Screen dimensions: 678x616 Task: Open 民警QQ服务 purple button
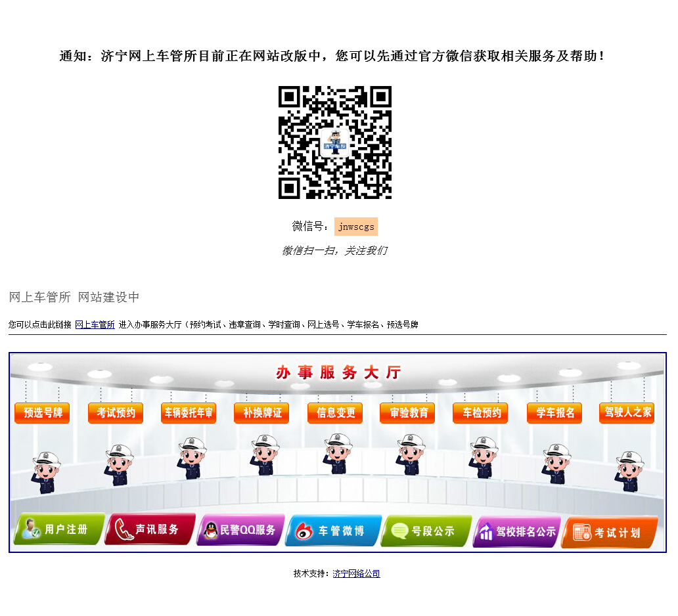[x=241, y=530]
